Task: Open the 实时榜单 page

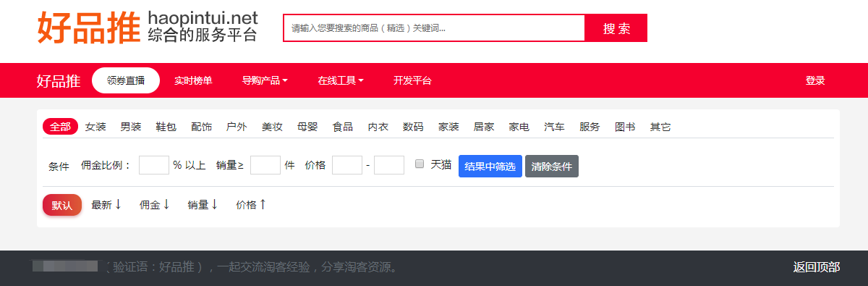Action: pyautogui.click(x=193, y=80)
